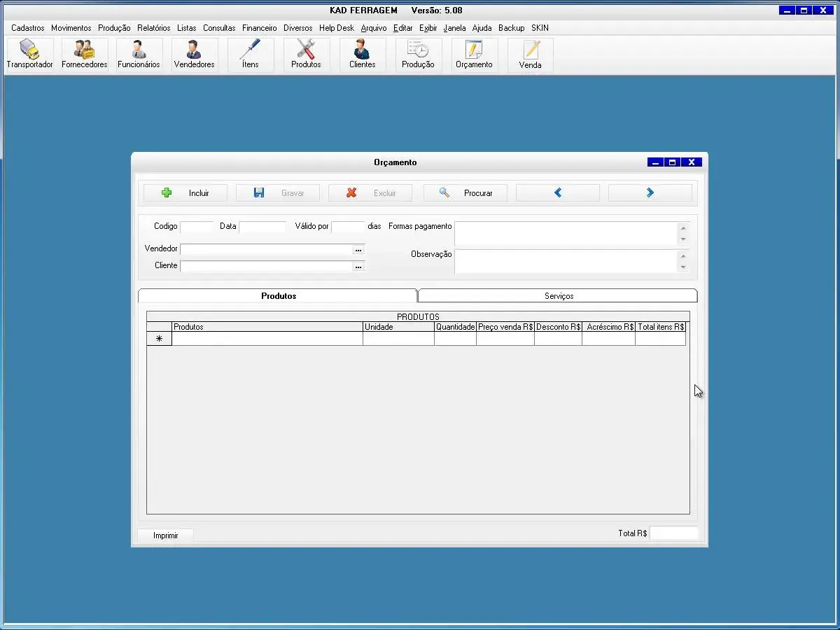Open the Cliente lookup ellipsis button
The width and height of the screenshot is (840, 630).
358,267
